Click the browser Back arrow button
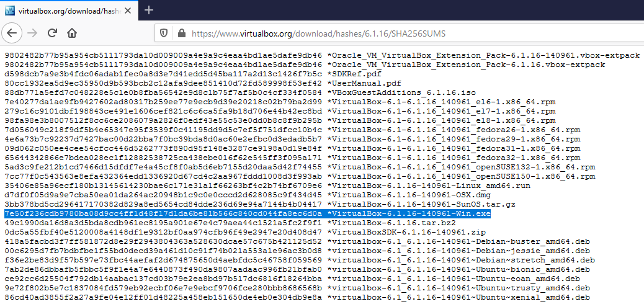 (12, 33)
